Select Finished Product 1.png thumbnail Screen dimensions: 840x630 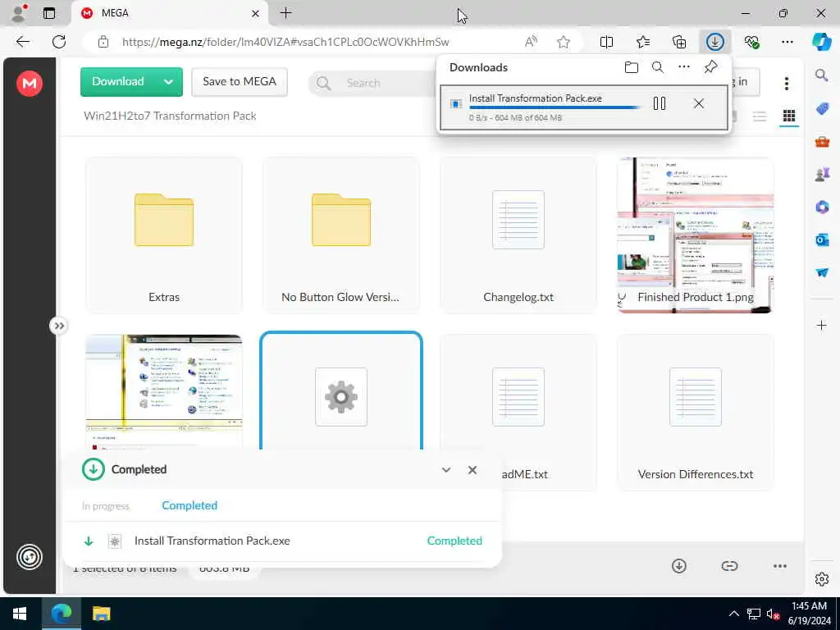[x=696, y=235]
